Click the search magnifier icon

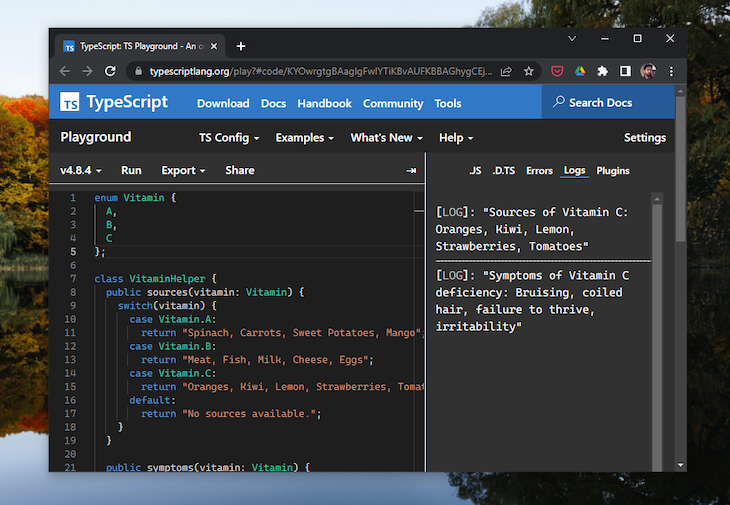[x=559, y=102]
